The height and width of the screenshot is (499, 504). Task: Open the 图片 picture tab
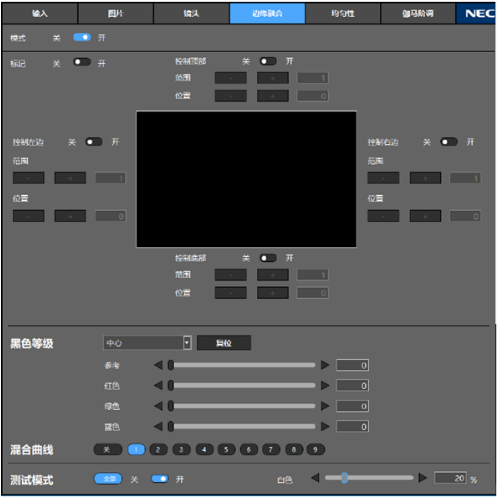(115, 14)
